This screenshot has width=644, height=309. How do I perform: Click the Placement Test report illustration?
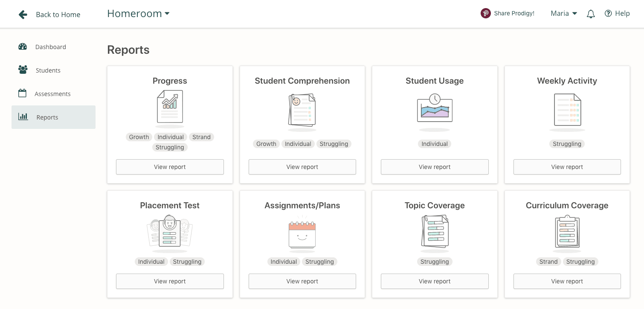coord(170,232)
